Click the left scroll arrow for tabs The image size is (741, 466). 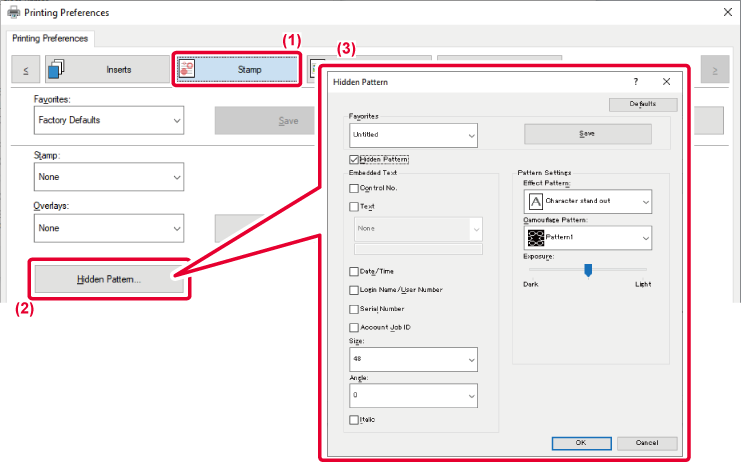coord(24,70)
